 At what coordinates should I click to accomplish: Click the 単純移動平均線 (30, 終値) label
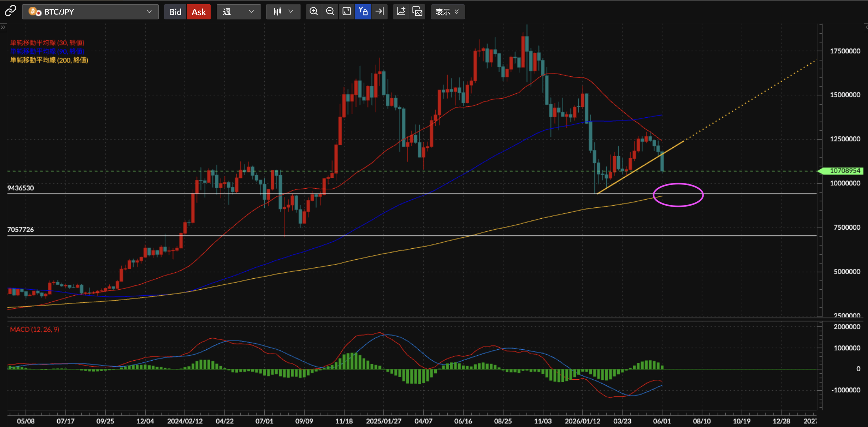pyautogui.click(x=47, y=43)
